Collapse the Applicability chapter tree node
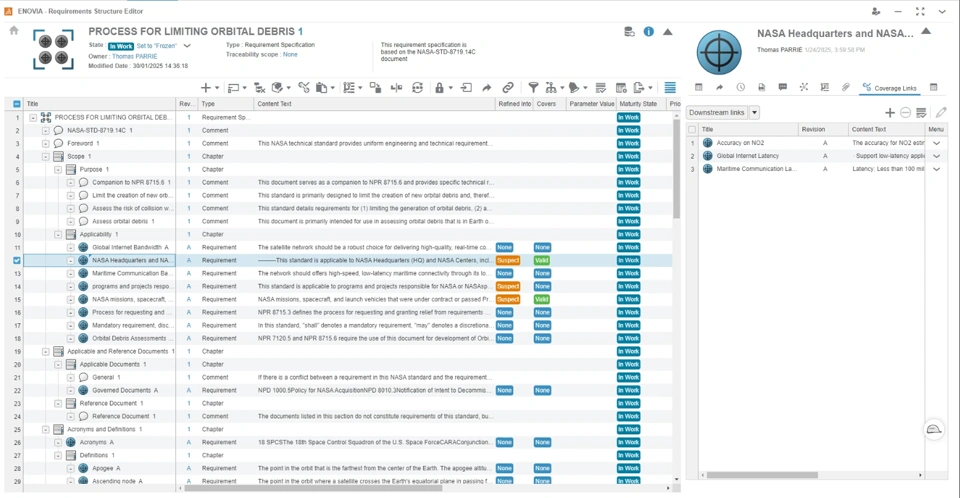This screenshot has height=498, width=960. coord(58,235)
